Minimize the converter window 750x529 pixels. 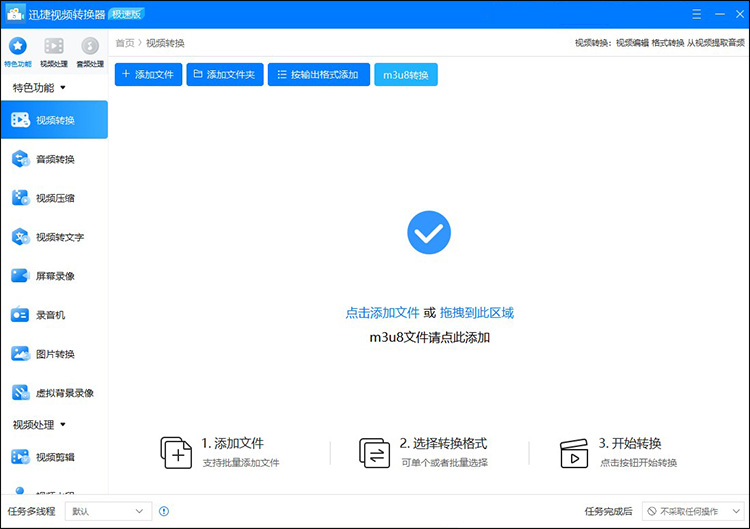click(719, 14)
